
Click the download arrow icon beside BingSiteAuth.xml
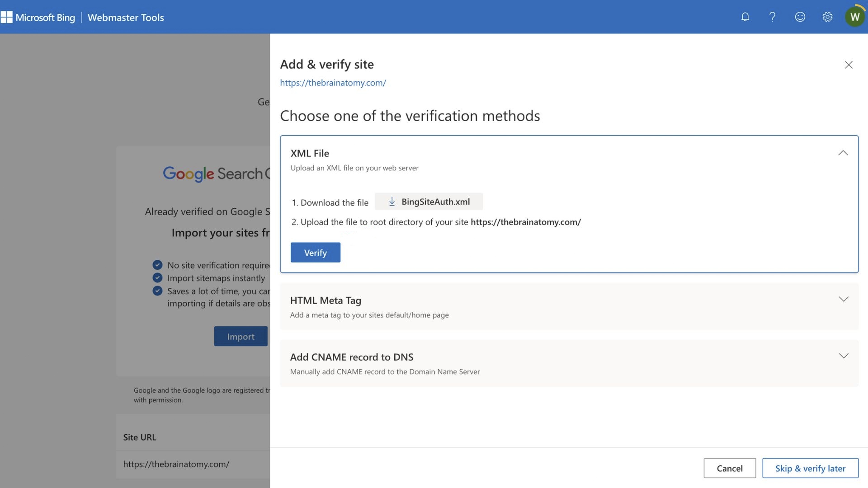pyautogui.click(x=392, y=202)
